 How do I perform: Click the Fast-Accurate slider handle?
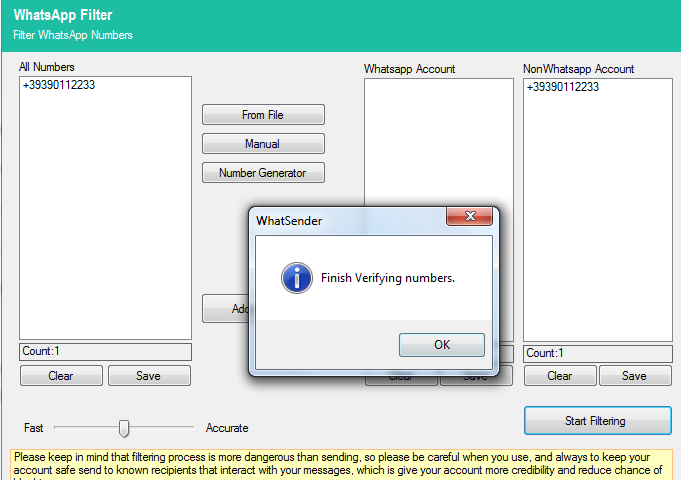[124, 428]
